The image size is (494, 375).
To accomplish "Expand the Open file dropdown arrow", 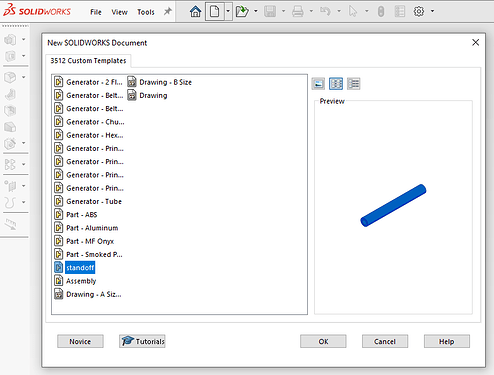I will click(x=256, y=11).
